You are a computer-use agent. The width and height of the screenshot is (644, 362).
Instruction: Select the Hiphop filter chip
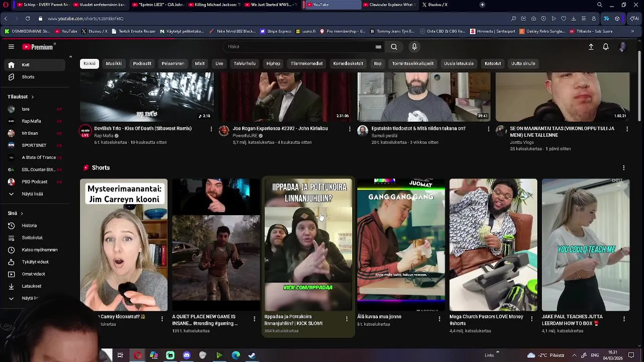pos(273,64)
